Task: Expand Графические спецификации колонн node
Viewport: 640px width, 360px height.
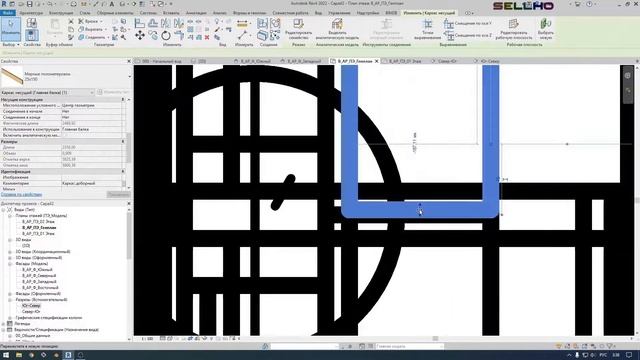Action: pyautogui.click(x=10, y=318)
